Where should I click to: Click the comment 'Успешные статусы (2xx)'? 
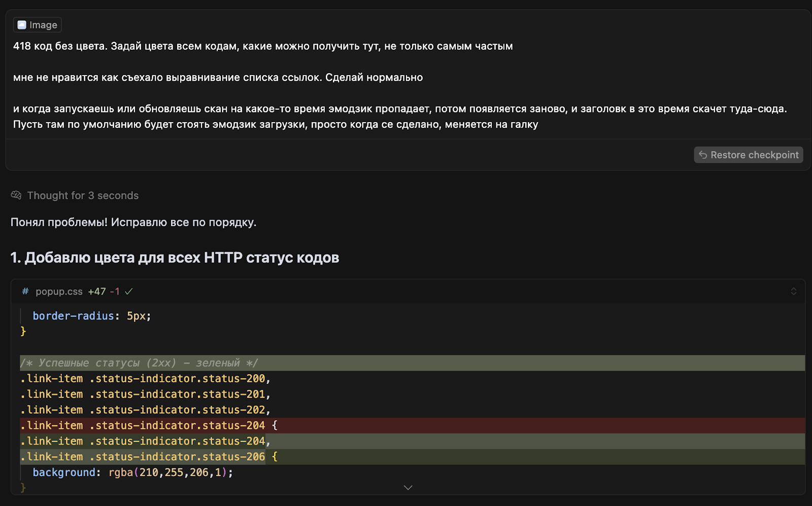point(139,363)
